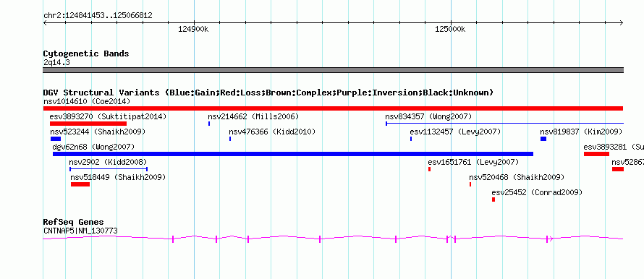644x279 pixels.
Task: Click the thin blue nsv2902 span line
Action: (x=109, y=169)
